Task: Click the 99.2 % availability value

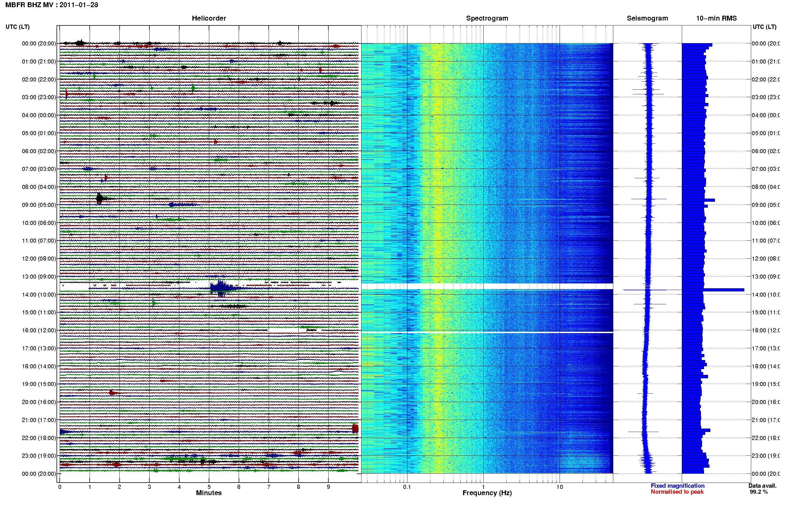Action: tap(759, 492)
